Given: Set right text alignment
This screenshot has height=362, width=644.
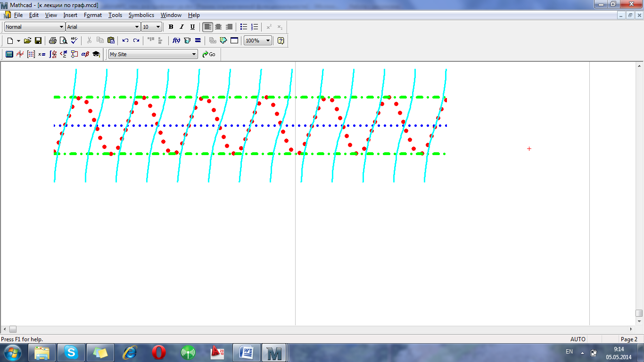Looking at the screenshot, I should [229, 27].
